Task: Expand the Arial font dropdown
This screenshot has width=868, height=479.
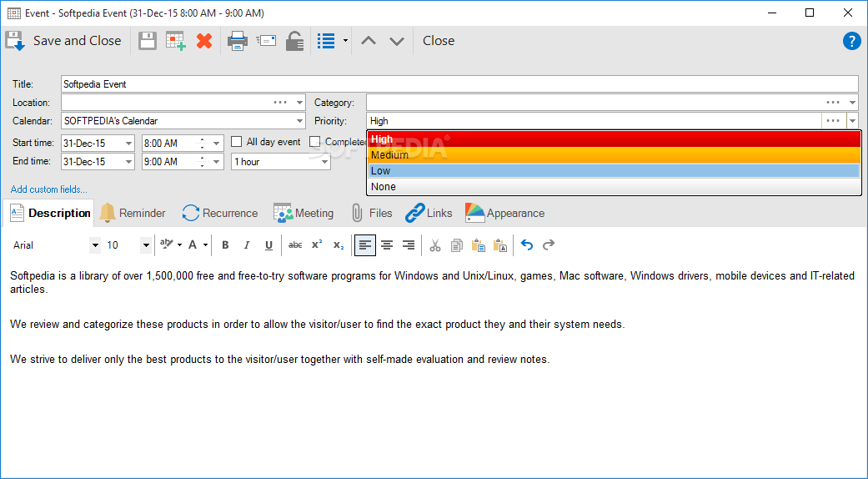Action: (95, 245)
